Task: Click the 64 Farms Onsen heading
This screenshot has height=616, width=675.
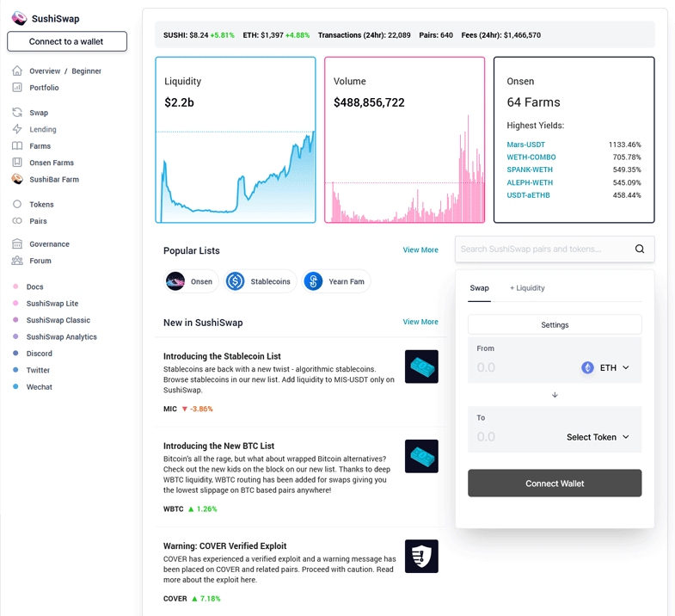Action: [x=533, y=102]
